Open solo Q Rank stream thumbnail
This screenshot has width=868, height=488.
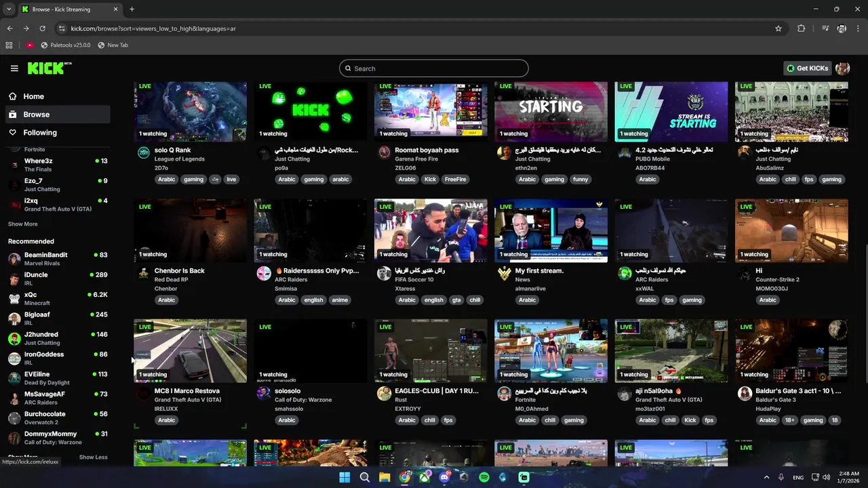[x=191, y=112]
